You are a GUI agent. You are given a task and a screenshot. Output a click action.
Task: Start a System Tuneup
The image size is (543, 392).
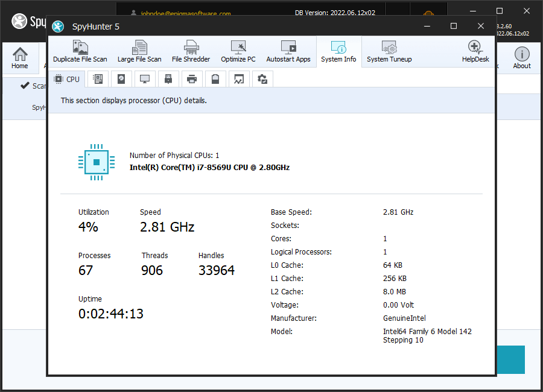tap(389, 51)
